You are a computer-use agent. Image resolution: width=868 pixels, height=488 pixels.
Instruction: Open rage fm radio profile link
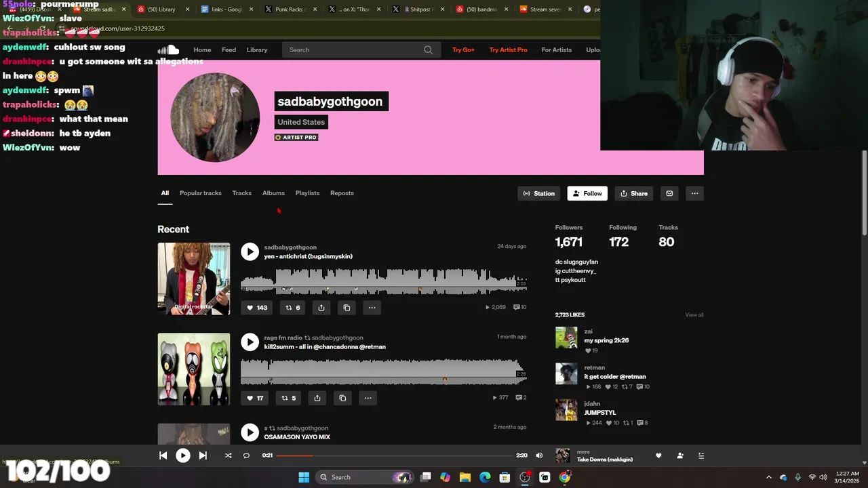pyautogui.click(x=283, y=338)
